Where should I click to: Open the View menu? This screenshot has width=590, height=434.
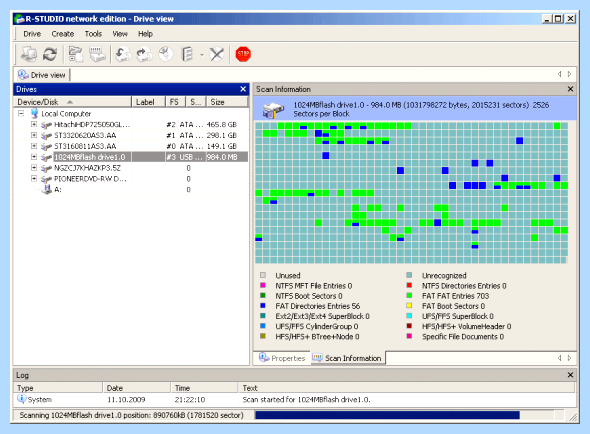[120, 34]
